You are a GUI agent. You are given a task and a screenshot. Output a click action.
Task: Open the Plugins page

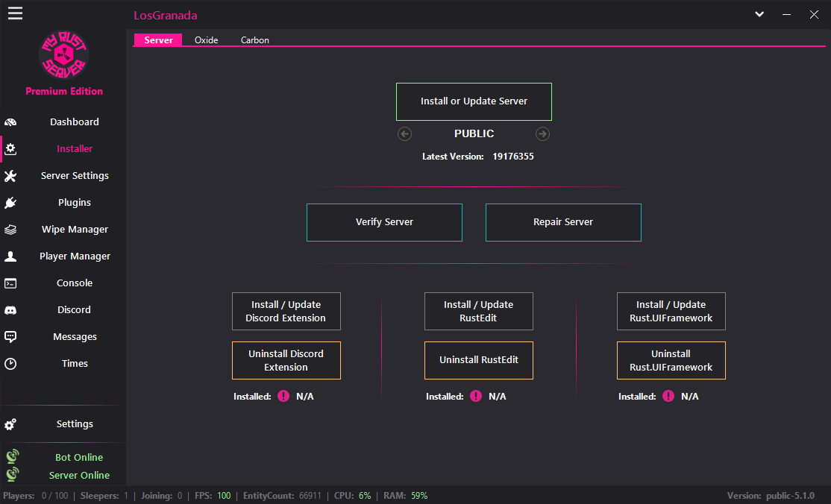coord(74,203)
